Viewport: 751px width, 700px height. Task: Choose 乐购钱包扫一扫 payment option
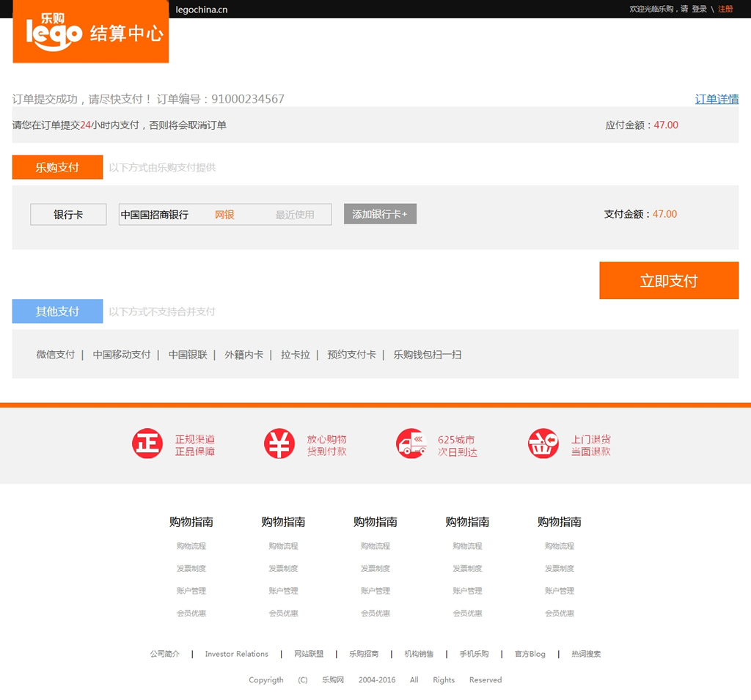click(428, 355)
